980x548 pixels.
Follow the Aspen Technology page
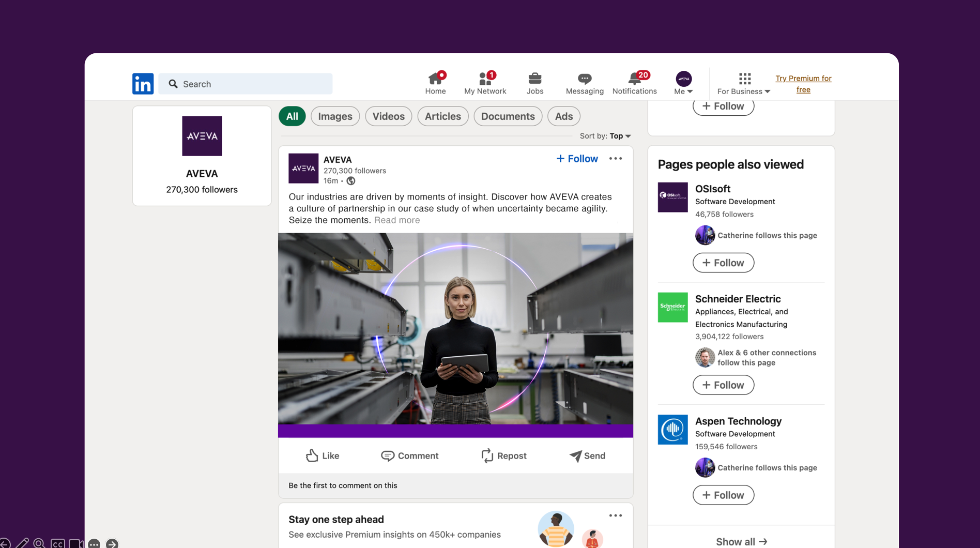[x=723, y=495]
